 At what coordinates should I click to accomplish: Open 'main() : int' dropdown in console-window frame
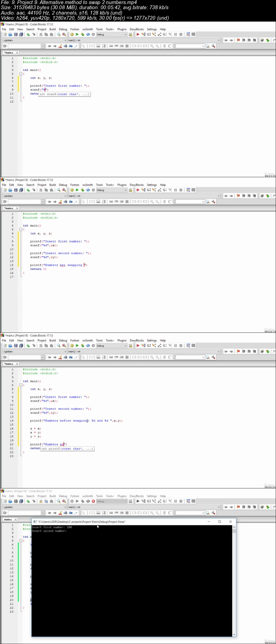[x=144, y=507]
